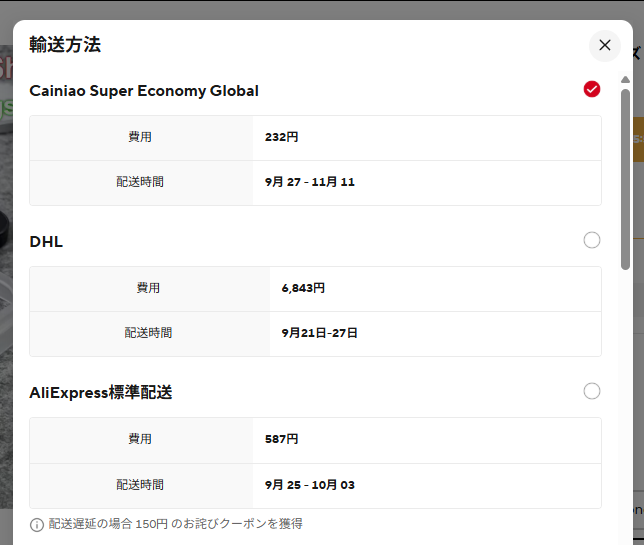
Task: Click the DHL option title
Action: coord(46,241)
